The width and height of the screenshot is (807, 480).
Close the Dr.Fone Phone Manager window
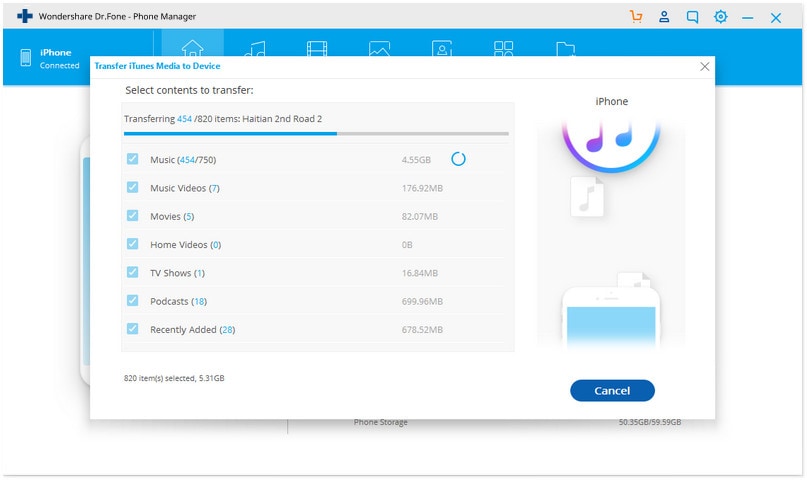(776, 18)
